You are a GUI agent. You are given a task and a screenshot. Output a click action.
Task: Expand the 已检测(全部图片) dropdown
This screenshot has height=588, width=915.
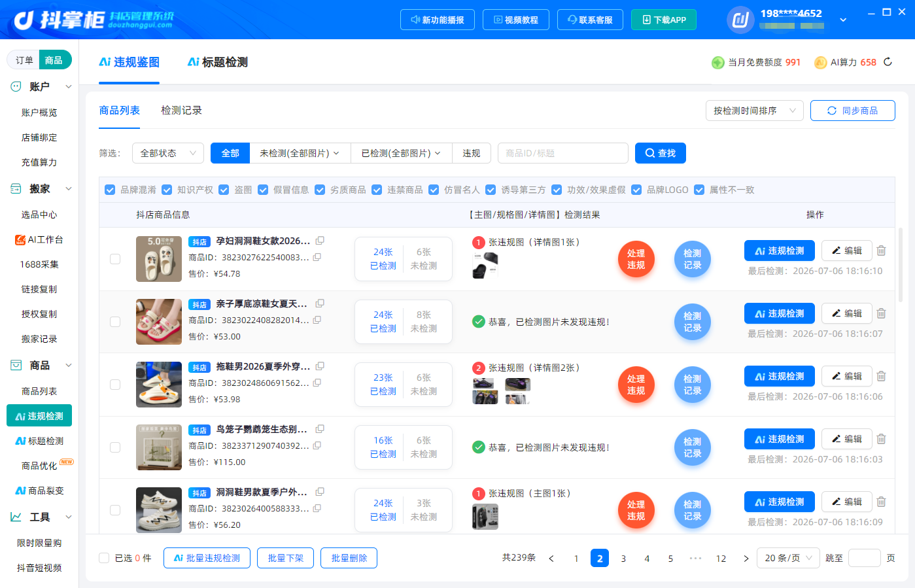click(x=401, y=153)
